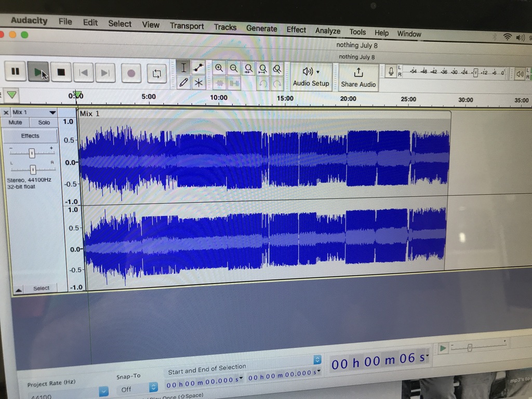Click the selection start time field
532x399 pixels.
pos(204,381)
